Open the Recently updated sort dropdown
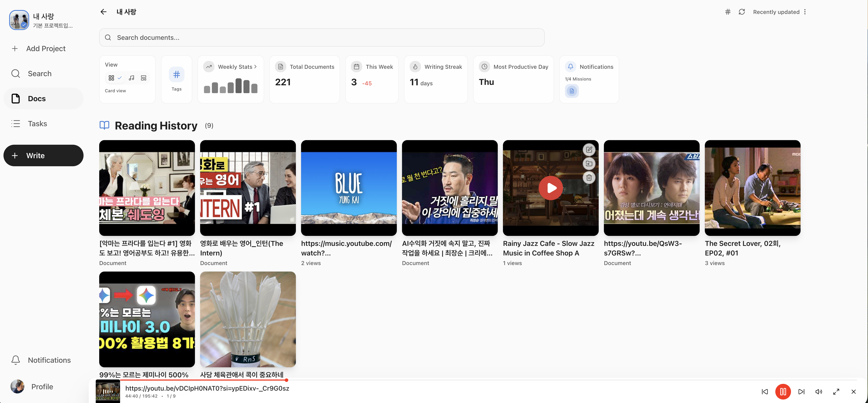The height and width of the screenshot is (403, 868). pyautogui.click(x=776, y=12)
